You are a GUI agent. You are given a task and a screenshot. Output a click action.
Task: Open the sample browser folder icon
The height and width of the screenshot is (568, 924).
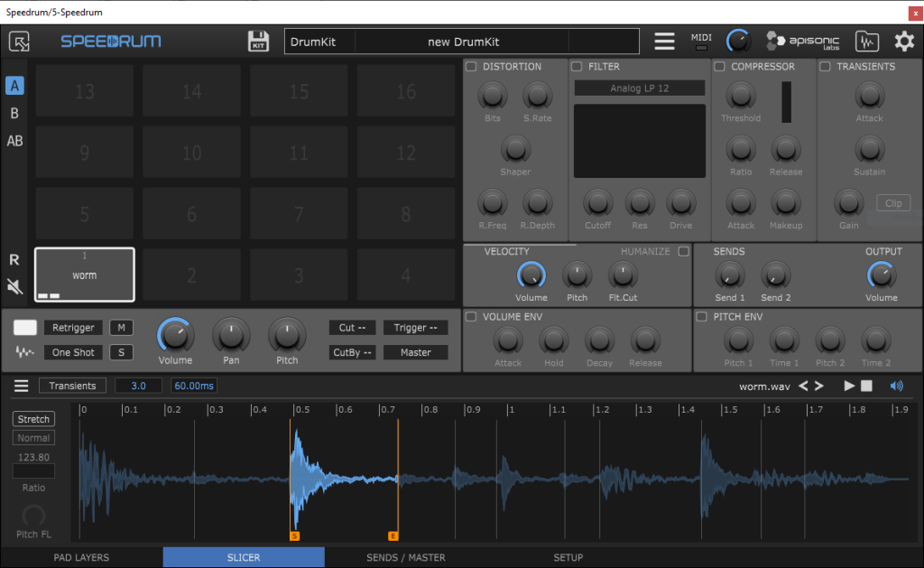click(867, 42)
